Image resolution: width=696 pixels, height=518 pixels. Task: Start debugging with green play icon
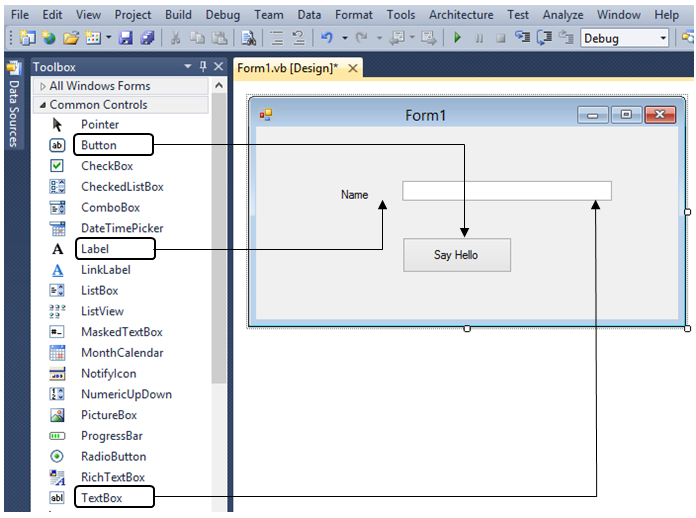pos(457,38)
